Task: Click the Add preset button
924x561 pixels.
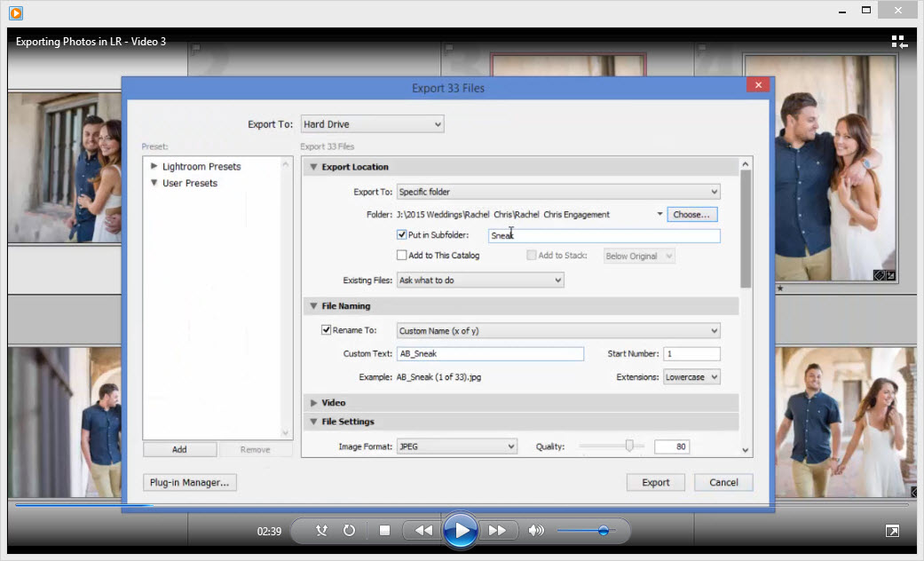Action: [x=179, y=449]
